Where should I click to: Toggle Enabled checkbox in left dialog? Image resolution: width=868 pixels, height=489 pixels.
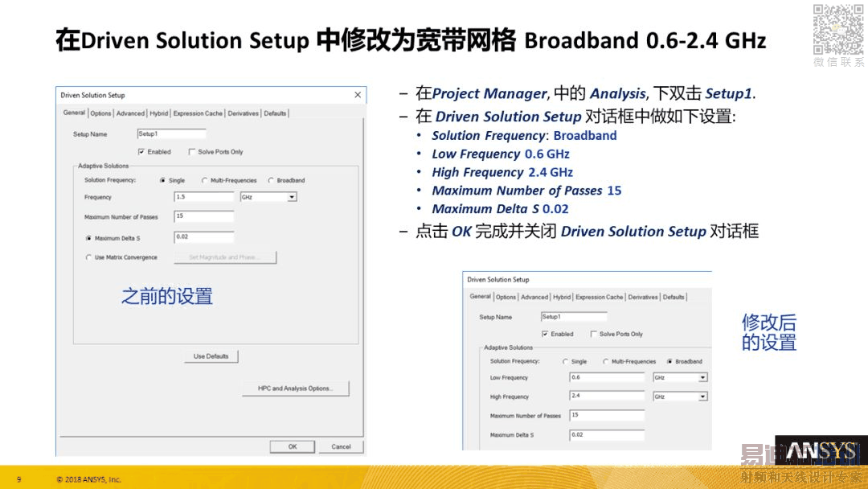(141, 152)
